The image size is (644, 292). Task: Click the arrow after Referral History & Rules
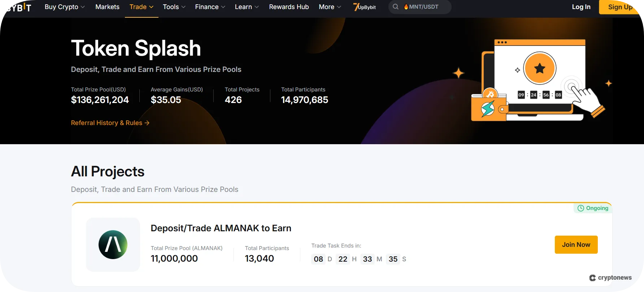tap(147, 123)
